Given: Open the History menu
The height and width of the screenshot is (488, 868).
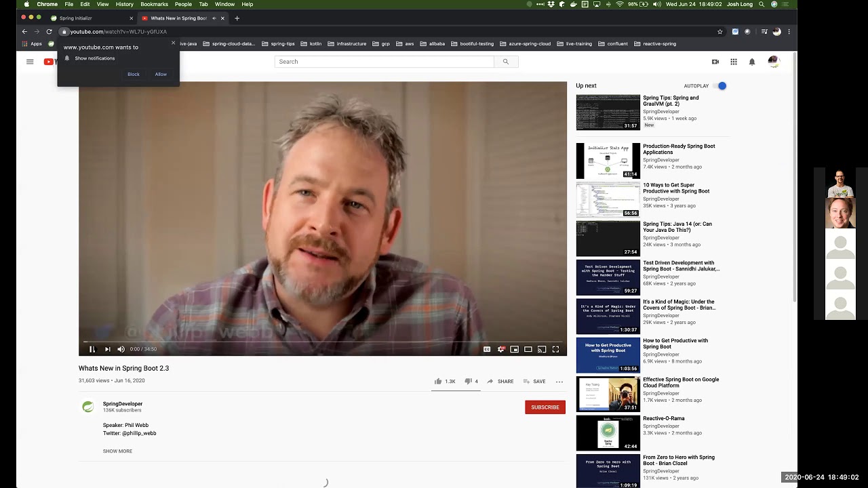Looking at the screenshot, I should (x=125, y=4).
